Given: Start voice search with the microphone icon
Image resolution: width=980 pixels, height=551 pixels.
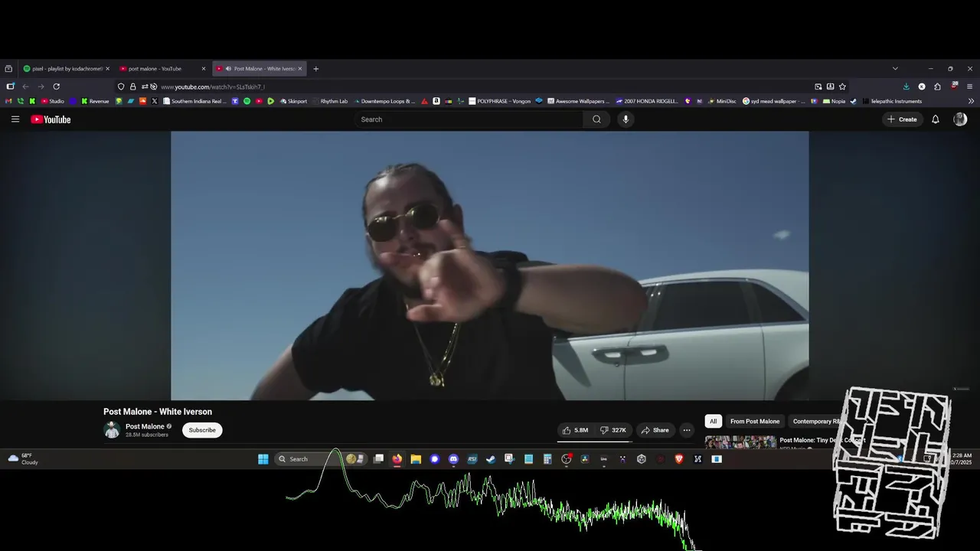Looking at the screenshot, I should pos(626,119).
